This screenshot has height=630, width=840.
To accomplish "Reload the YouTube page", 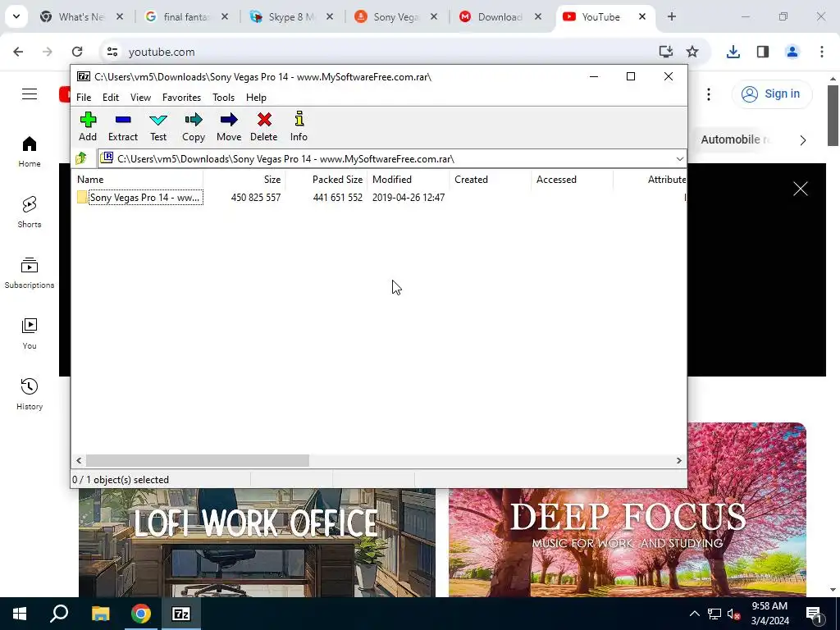I will pos(77,52).
